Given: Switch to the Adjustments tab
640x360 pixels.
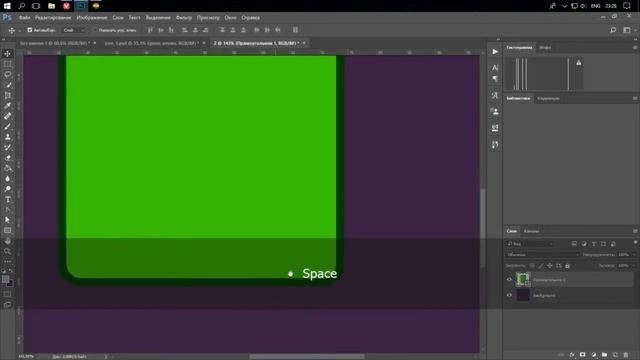Looking at the screenshot, I should (548, 98).
